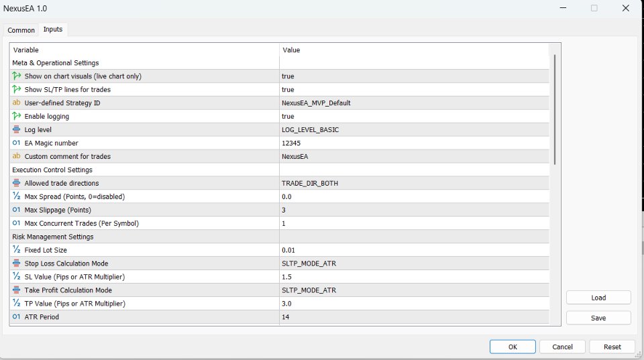This screenshot has height=360, width=644.
Task: Click the boolean icon beside Show on chart visuals
Action: pos(16,76)
